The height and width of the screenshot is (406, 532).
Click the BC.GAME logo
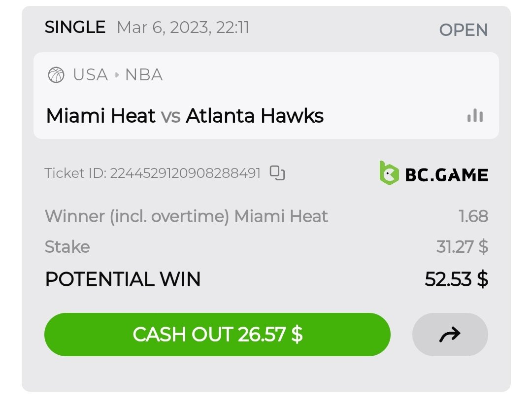433,173
